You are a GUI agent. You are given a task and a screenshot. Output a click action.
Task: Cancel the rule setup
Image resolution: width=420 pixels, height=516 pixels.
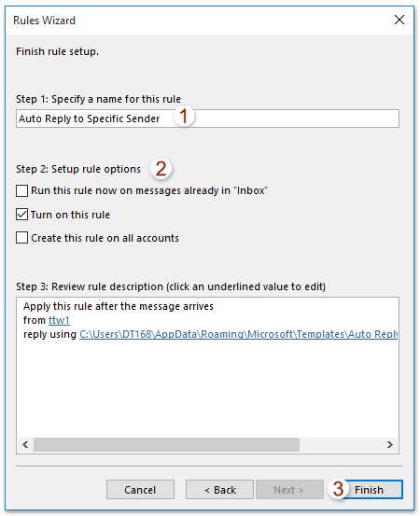click(x=140, y=490)
